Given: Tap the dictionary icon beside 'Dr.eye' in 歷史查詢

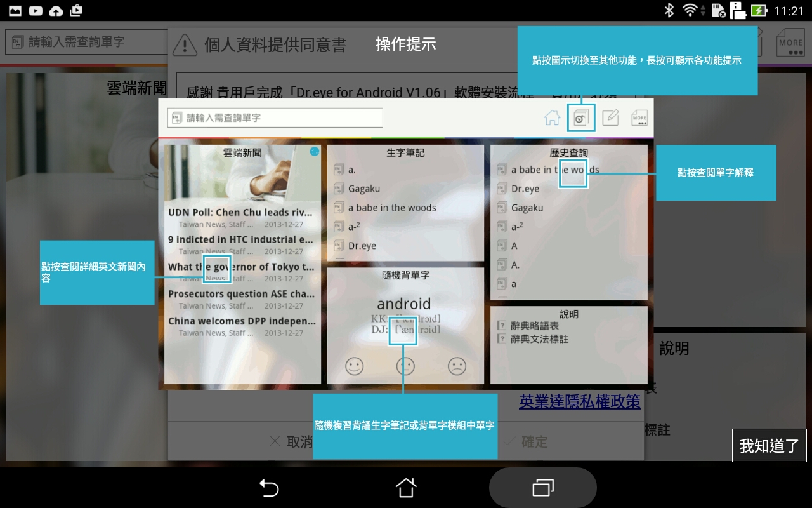Looking at the screenshot, I should (502, 189).
